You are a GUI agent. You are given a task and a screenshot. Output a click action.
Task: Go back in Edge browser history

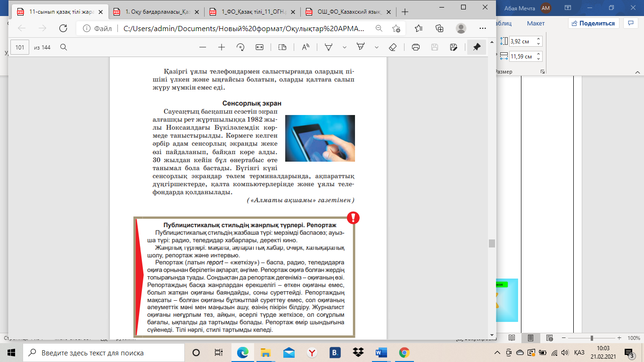22,28
